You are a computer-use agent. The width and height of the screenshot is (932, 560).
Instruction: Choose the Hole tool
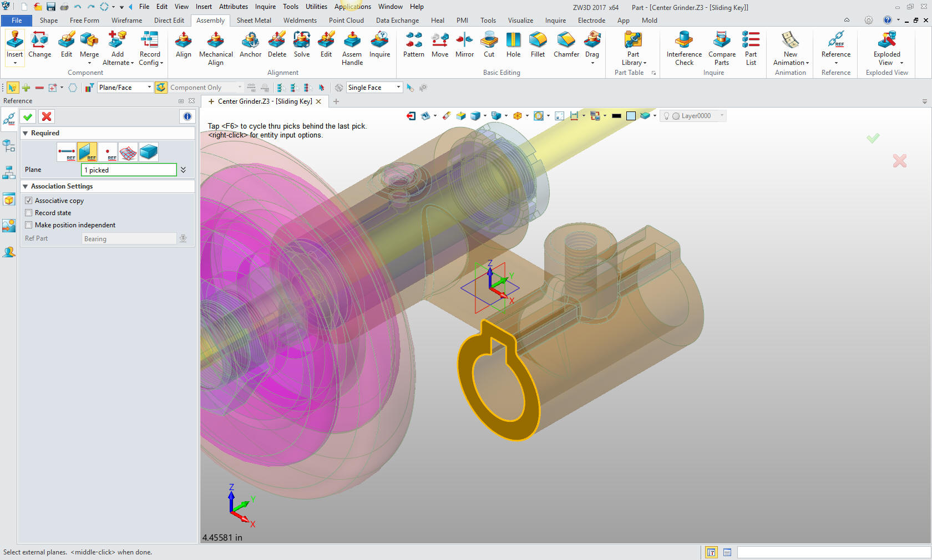tap(513, 44)
